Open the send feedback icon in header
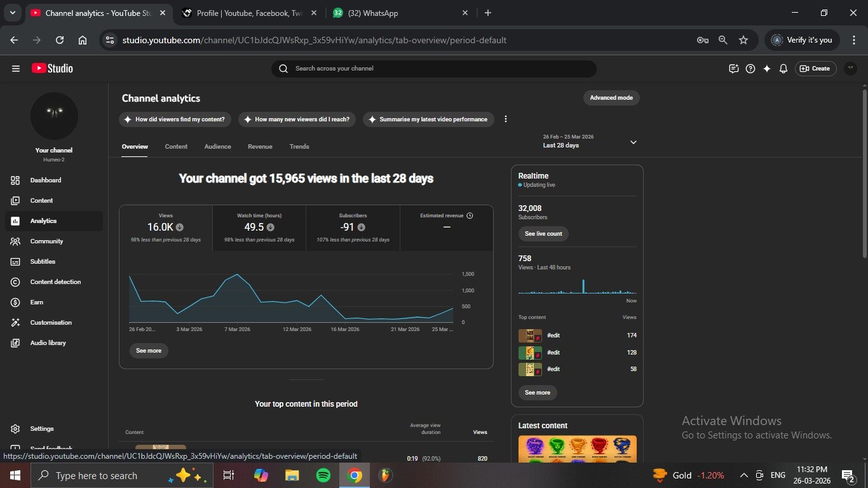 click(734, 69)
